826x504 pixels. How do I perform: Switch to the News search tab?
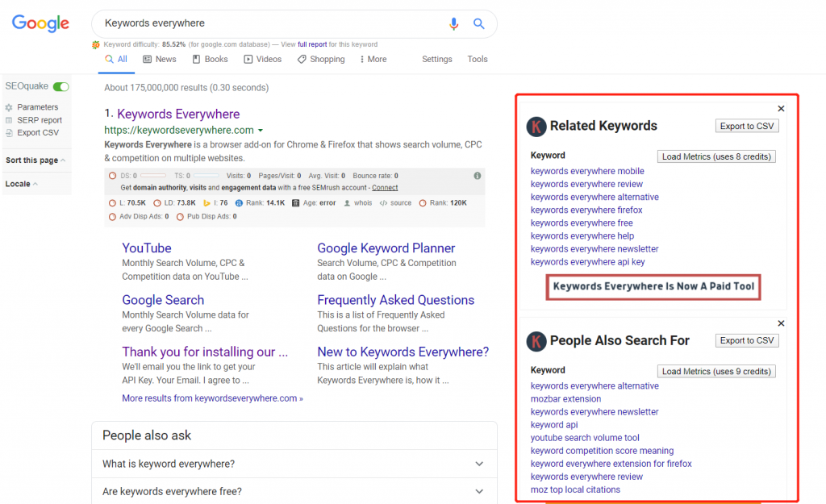click(159, 59)
